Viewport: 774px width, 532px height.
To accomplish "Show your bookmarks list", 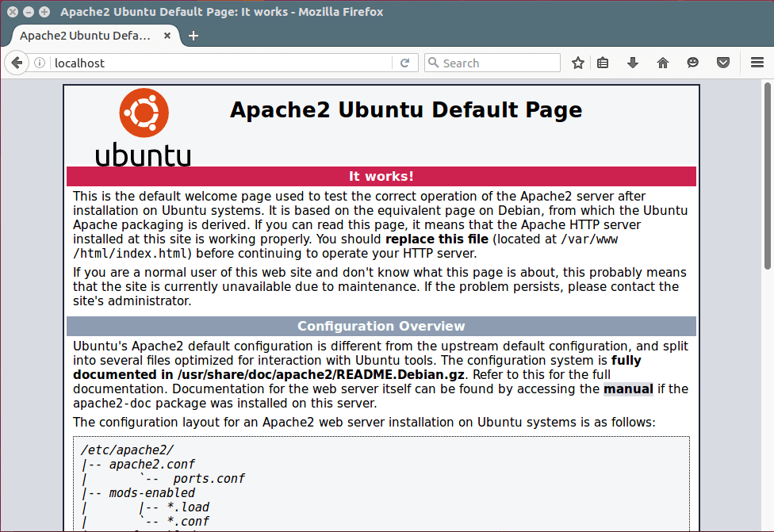I will click(603, 63).
